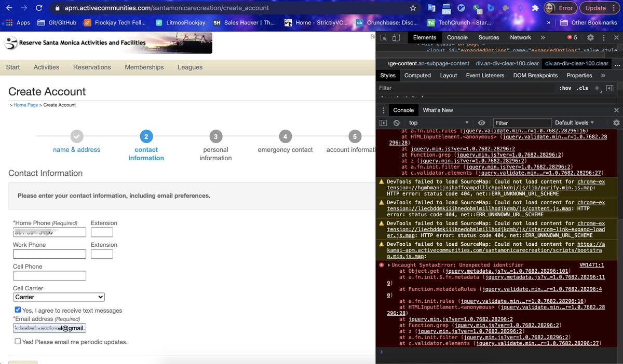Viewport: 623px width, 364px height.
Task: Switch to the top Console tab in DevTools
Action: (x=457, y=37)
